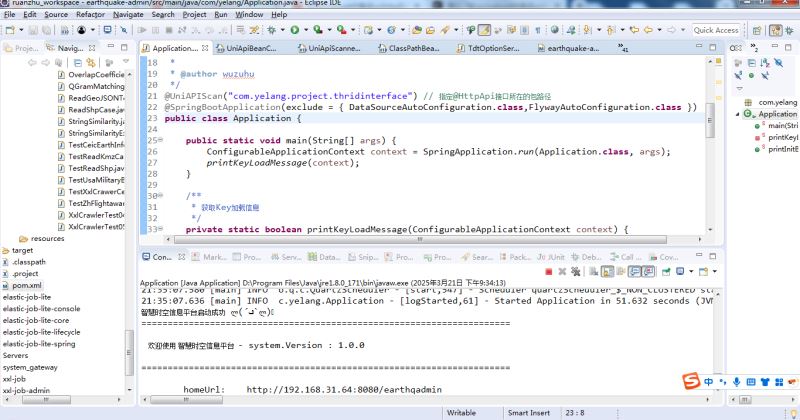Open the Window menu
Viewport: 800px width, 420px height.
(x=249, y=14)
